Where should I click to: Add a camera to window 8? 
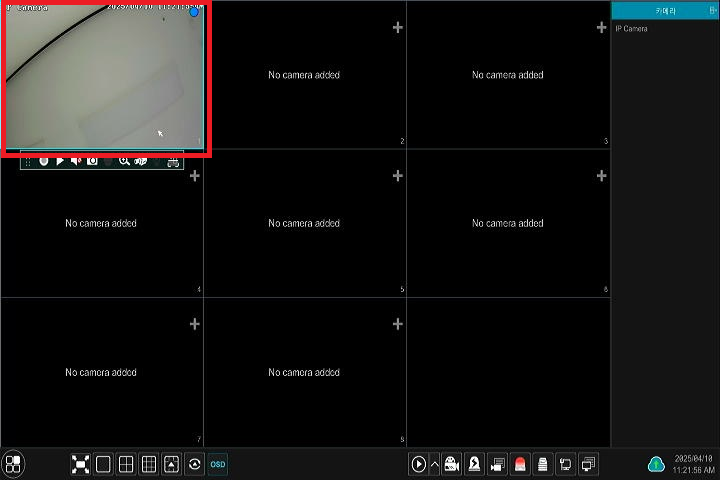pos(398,324)
